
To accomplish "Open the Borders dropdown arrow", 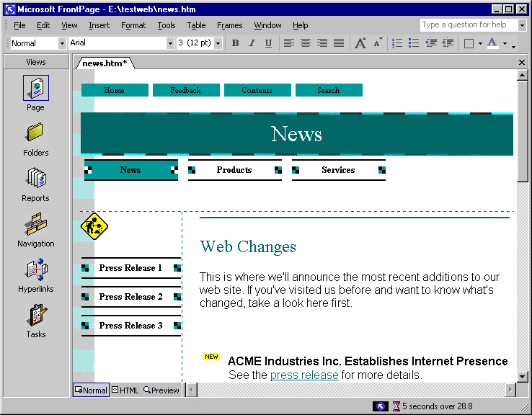I will [x=480, y=43].
